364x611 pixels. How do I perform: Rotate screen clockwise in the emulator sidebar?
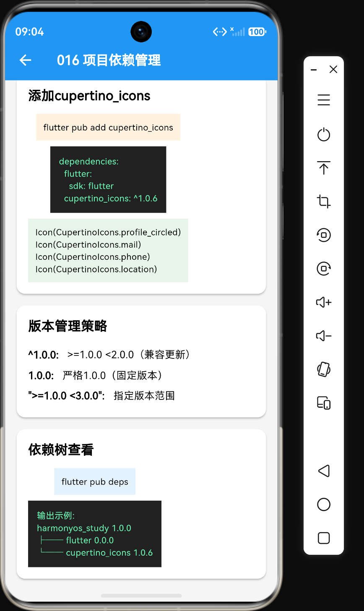(324, 269)
